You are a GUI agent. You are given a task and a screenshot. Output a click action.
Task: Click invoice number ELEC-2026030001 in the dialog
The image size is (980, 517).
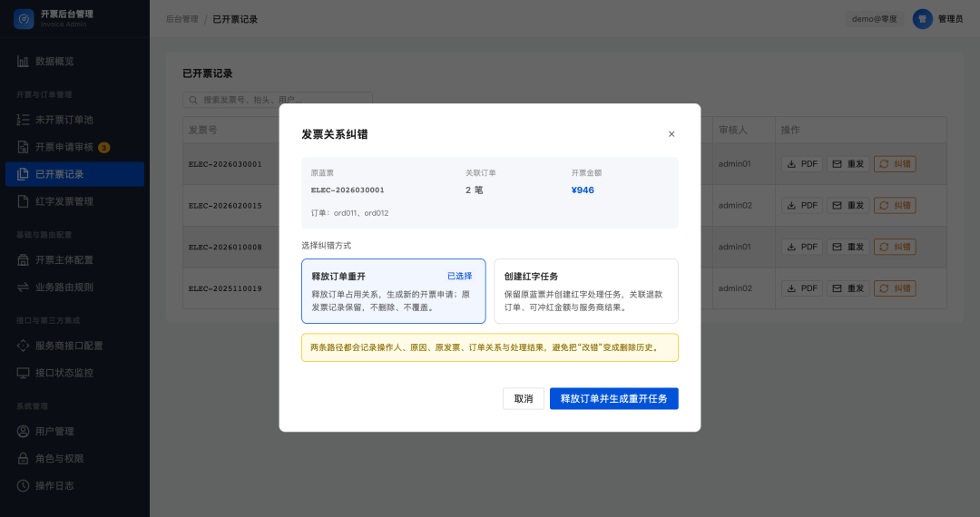[x=348, y=190]
